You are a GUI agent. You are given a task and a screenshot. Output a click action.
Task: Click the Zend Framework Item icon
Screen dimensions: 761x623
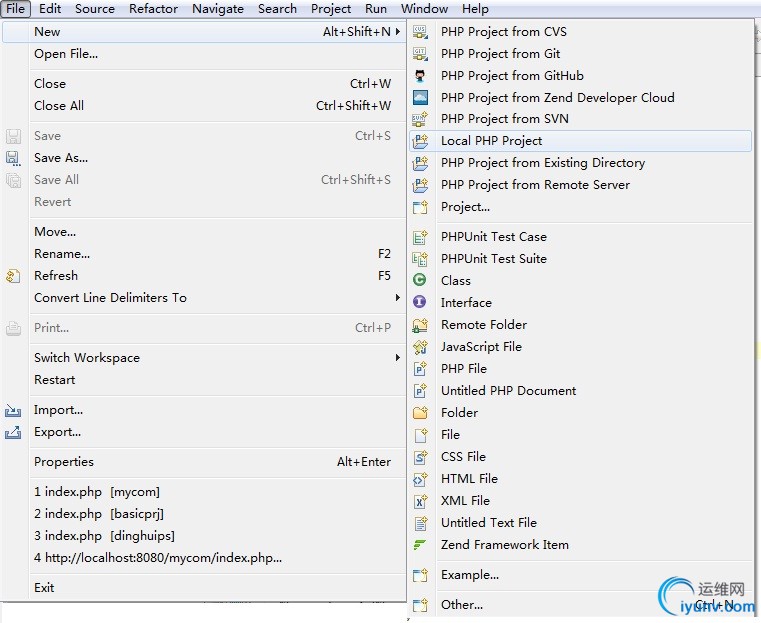[x=419, y=545]
